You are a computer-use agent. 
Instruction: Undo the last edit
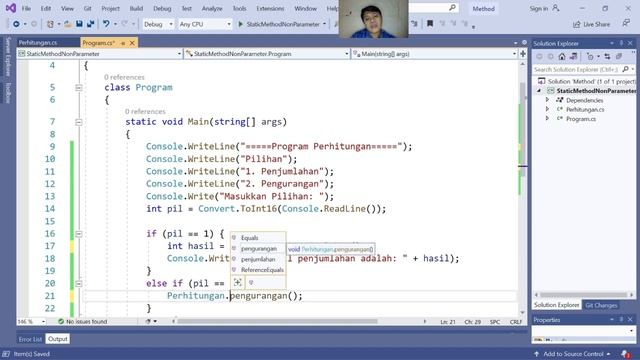click(106, 24)
